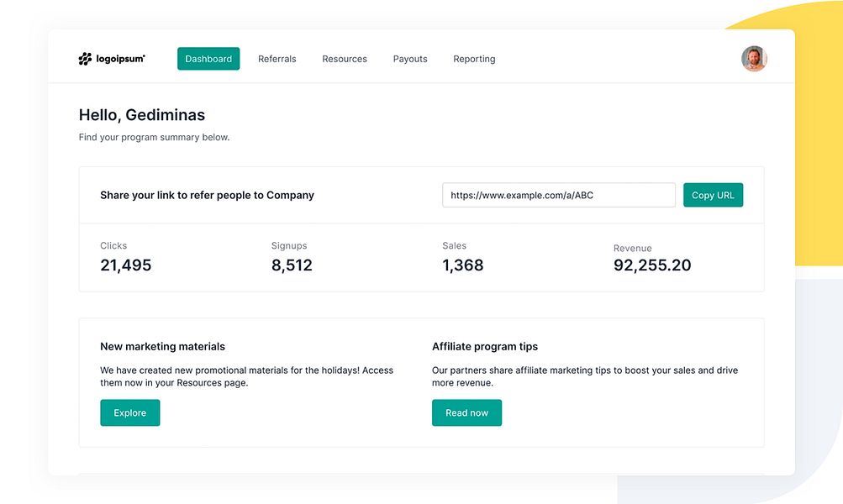Open the Referrals tab
843x504 pixels.
tap(277, 59)
